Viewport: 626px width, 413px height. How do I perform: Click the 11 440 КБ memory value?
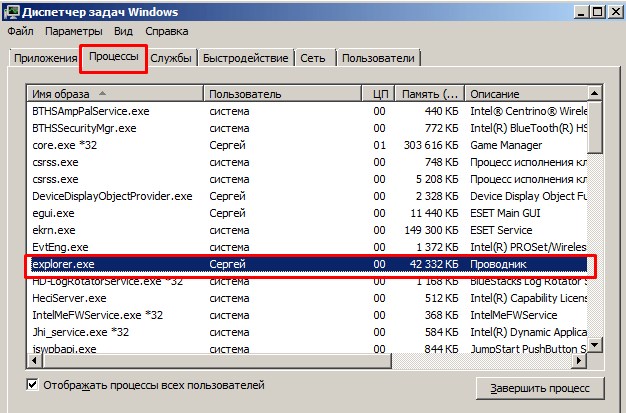tap(434, 213)
